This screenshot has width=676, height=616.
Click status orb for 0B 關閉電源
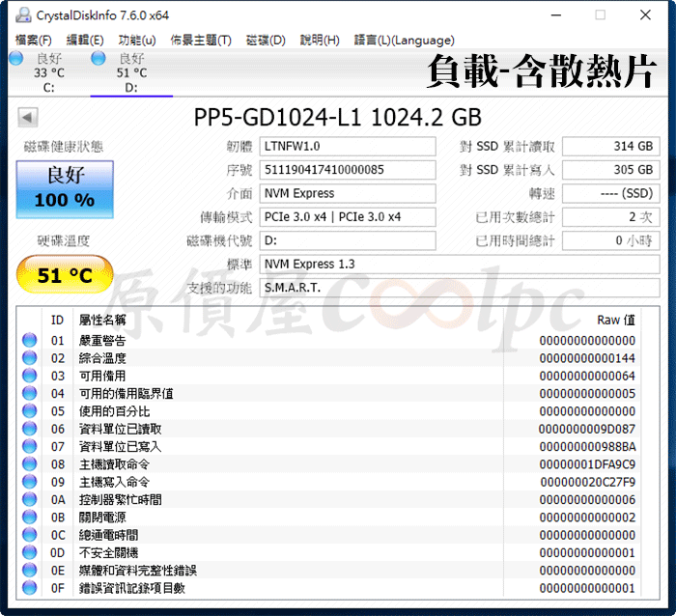point(30,517)
